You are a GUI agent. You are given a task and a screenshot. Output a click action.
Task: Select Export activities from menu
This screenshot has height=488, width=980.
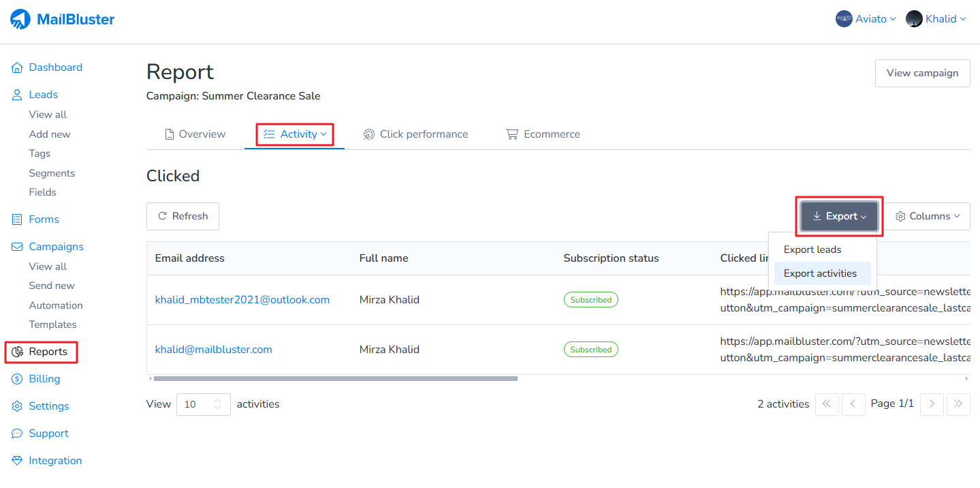click(x=820, y=273)
